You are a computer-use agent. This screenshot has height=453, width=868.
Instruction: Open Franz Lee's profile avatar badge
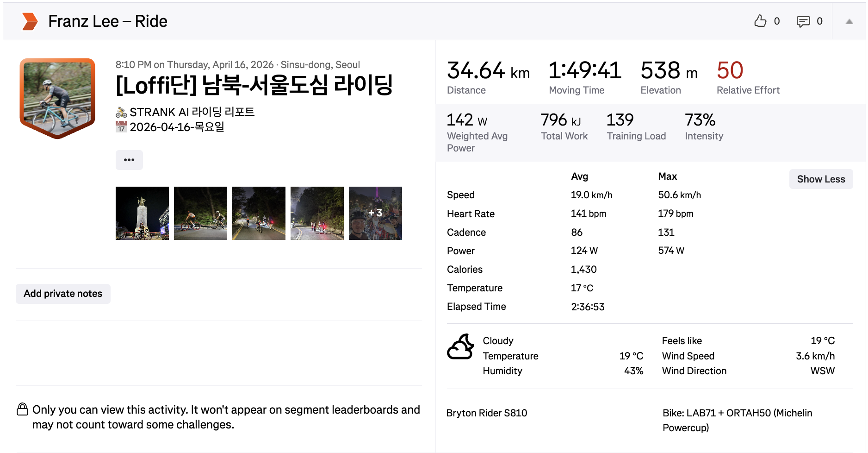[x=57, y=98]
